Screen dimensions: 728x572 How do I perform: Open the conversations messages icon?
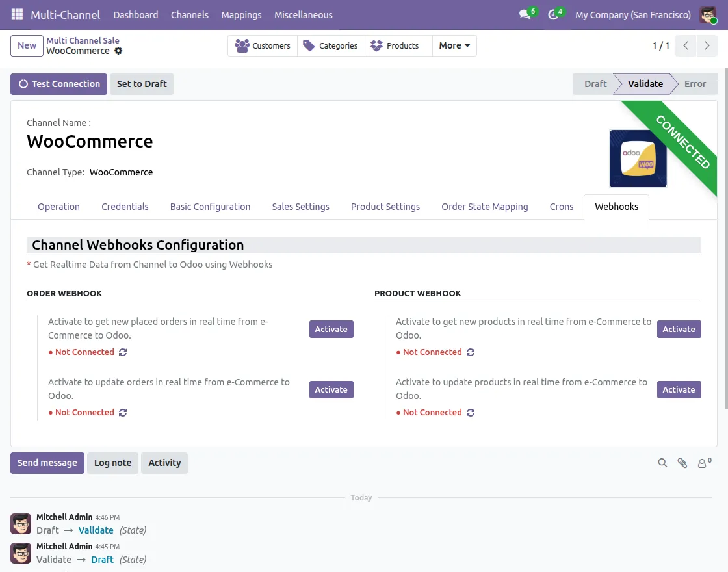pyautogui.click(x=525, y=14)
